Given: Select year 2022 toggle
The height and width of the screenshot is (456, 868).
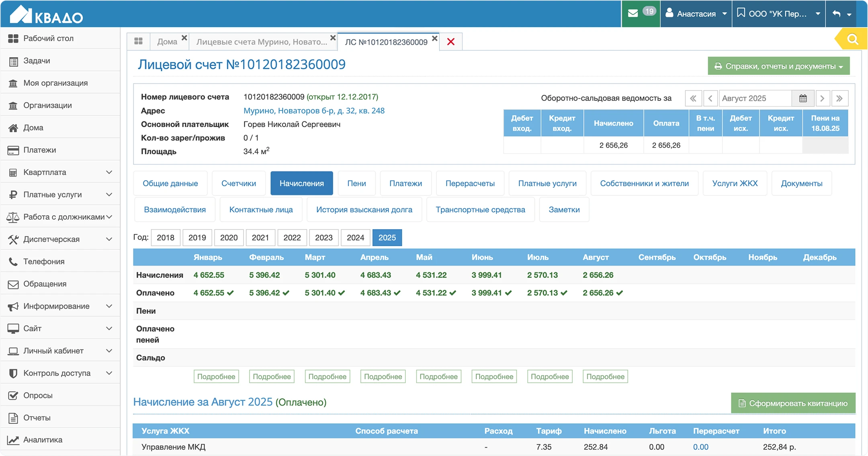Looking at the screenshot, I should [292, 238].
